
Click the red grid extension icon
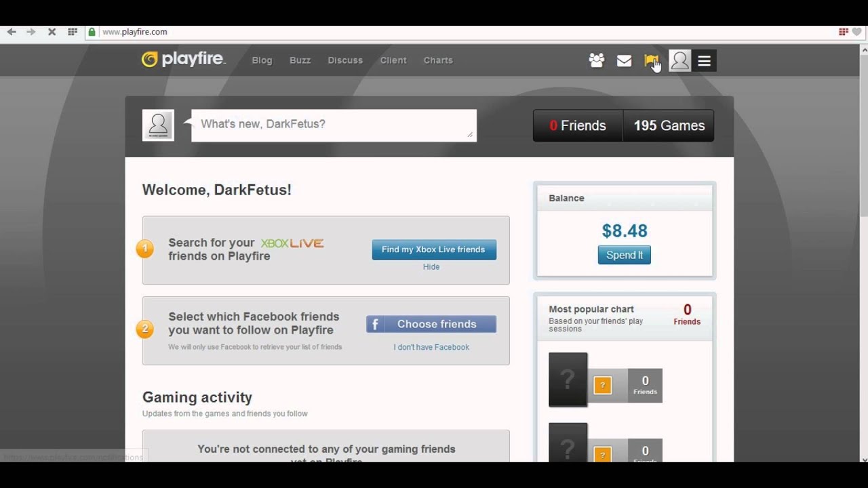pyautogui.click(x=844, y=32)
